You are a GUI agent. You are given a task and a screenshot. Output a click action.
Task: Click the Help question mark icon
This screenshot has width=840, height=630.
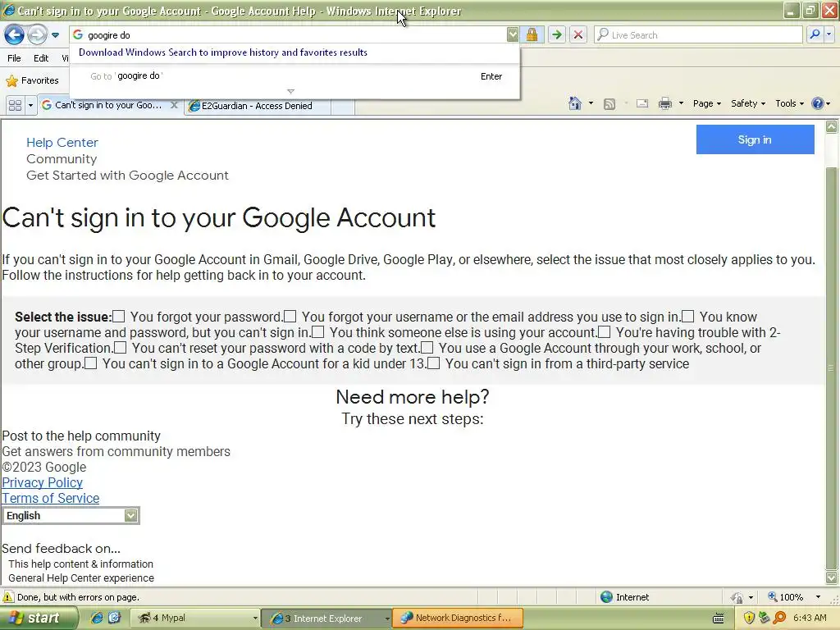coord(818,103)
